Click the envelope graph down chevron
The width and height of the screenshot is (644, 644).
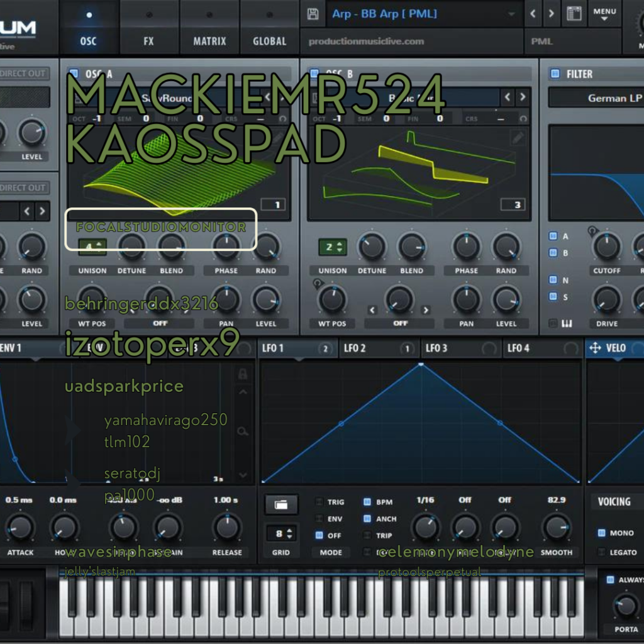243,475
